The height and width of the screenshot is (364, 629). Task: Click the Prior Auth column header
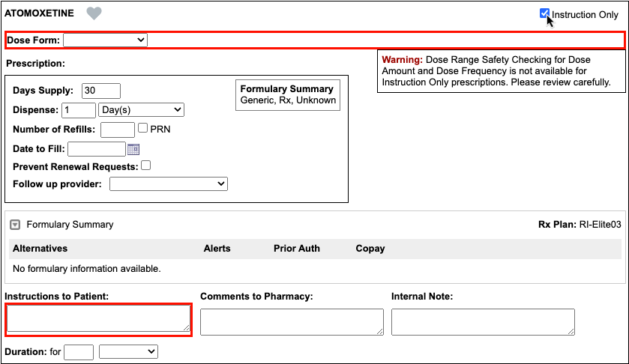[x=296, y=249]
